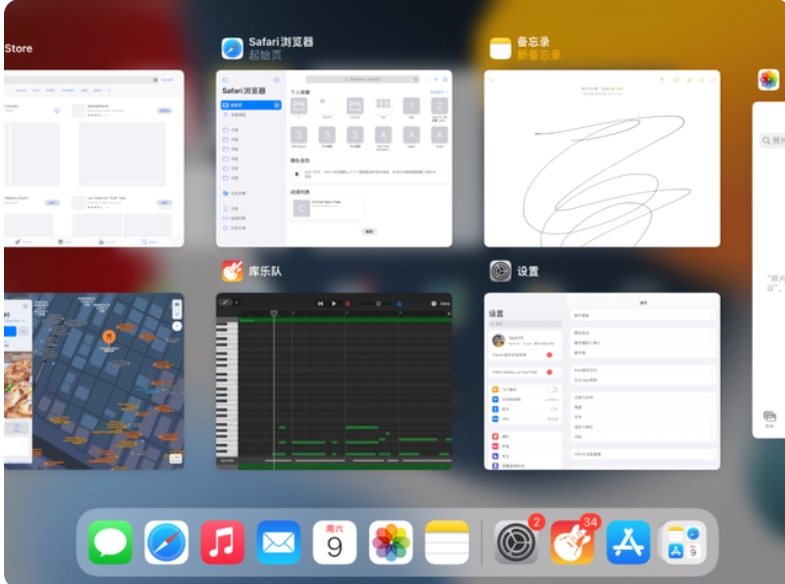Open Messages from the dock
The image size is (785, 584).
tap(110, 542)
